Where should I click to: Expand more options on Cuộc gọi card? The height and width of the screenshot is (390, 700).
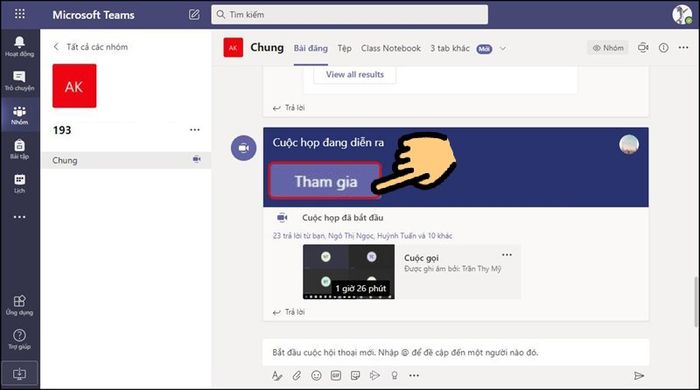tap(507, 255)
